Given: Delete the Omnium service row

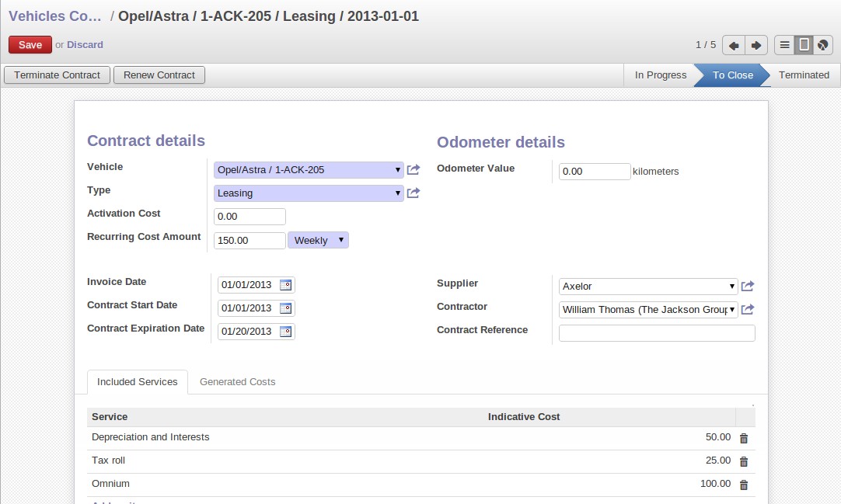Looking at the screenshot, I should [x=743, y=485].
